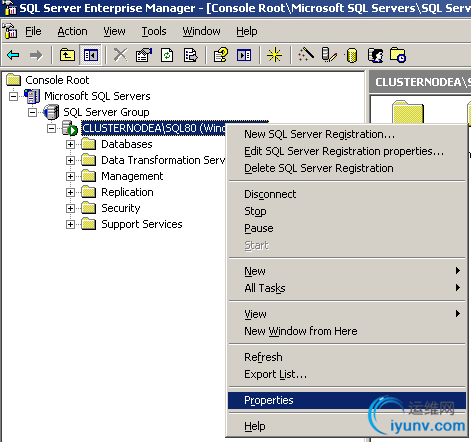Click the New starburst toolbar icon
This screenshot has height=442, width=471.
click(x=274, y=55)
